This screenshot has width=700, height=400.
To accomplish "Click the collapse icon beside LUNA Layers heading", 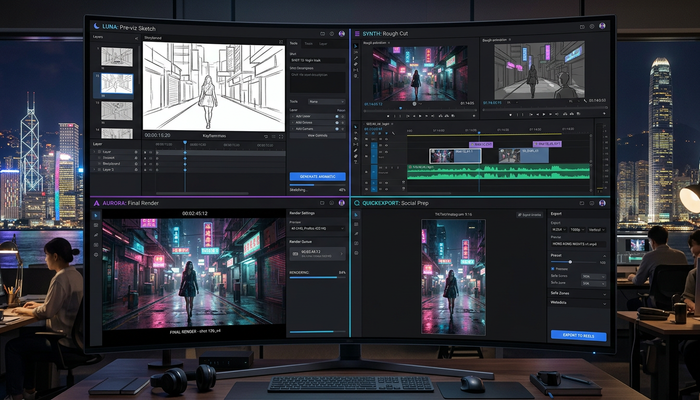I will [136, 38].
